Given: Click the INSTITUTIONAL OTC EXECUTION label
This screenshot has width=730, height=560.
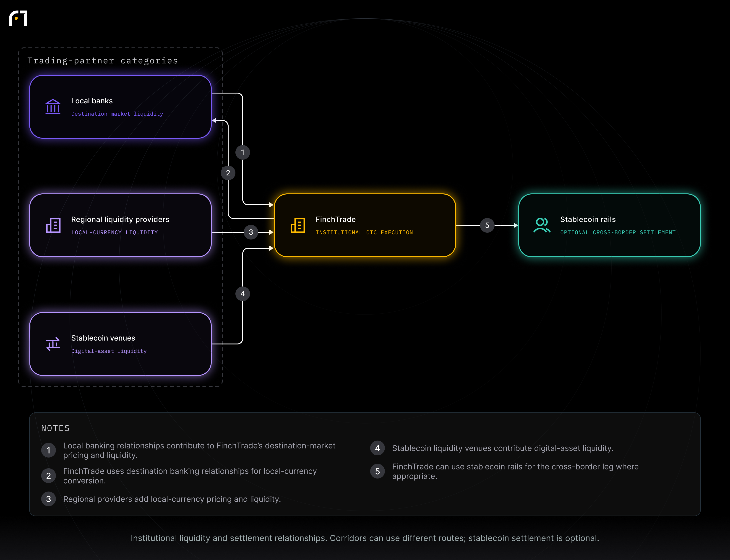Looking at the screenshot, I should [x=364, y=233].
